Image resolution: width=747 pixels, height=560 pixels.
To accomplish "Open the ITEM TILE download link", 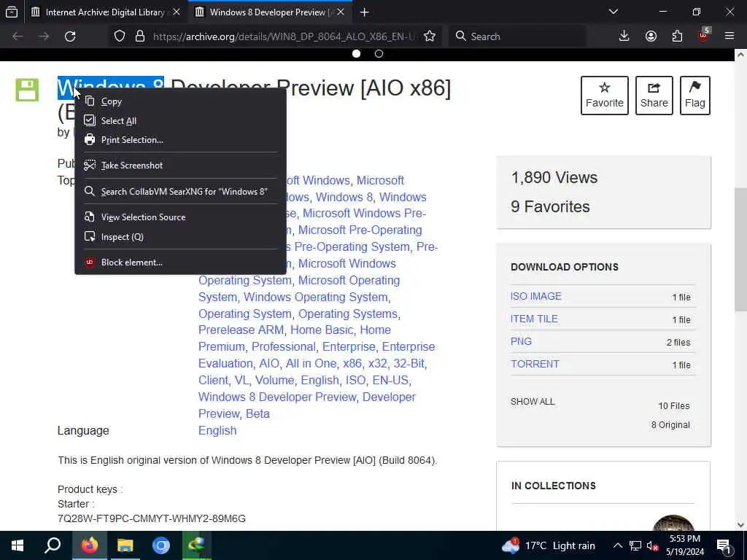I will pyautogui.click(x=534, y=319).
